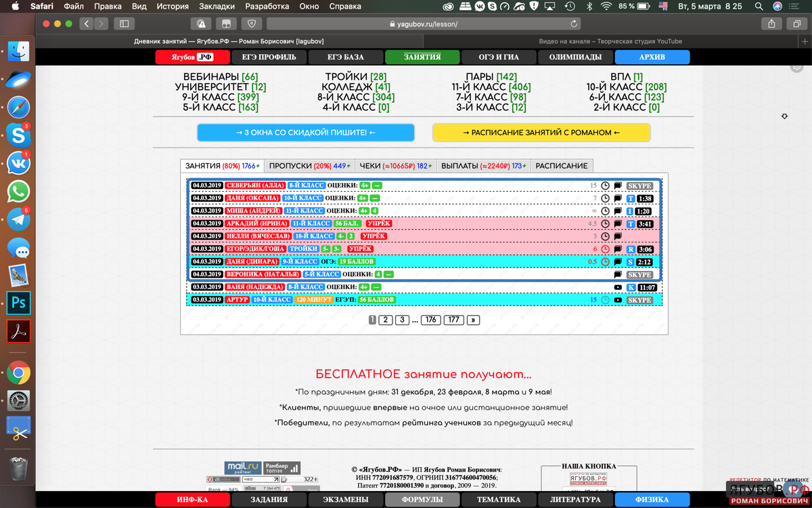Select the ЗАНЯТИЯ tab in the table
Screen dimensions: 812x508
pos(222,166)
